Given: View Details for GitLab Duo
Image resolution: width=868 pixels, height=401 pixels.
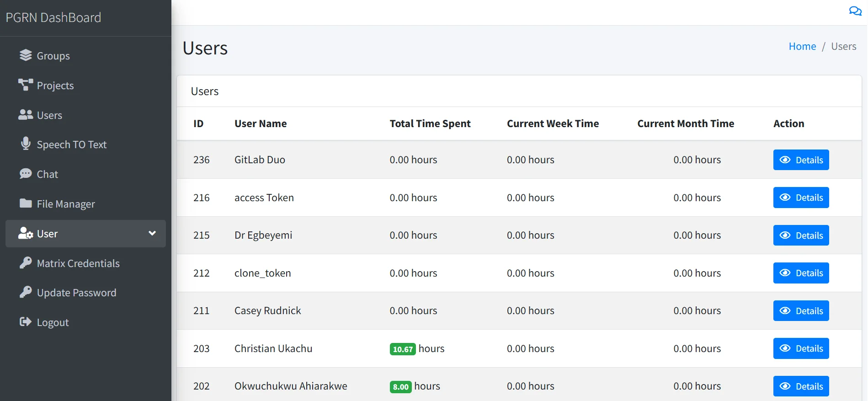Looking at the screenshot, I should point(801,160).
